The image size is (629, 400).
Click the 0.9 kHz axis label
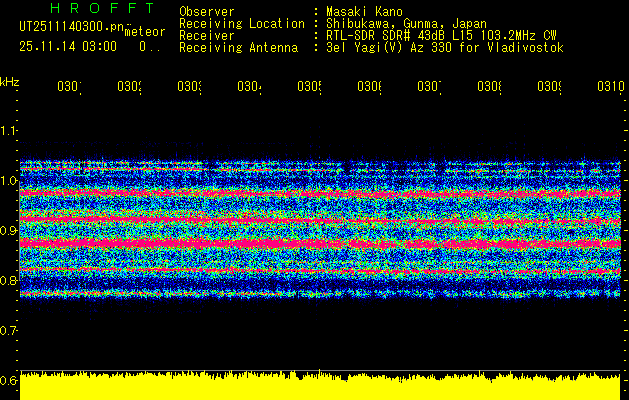coord(9,230)
